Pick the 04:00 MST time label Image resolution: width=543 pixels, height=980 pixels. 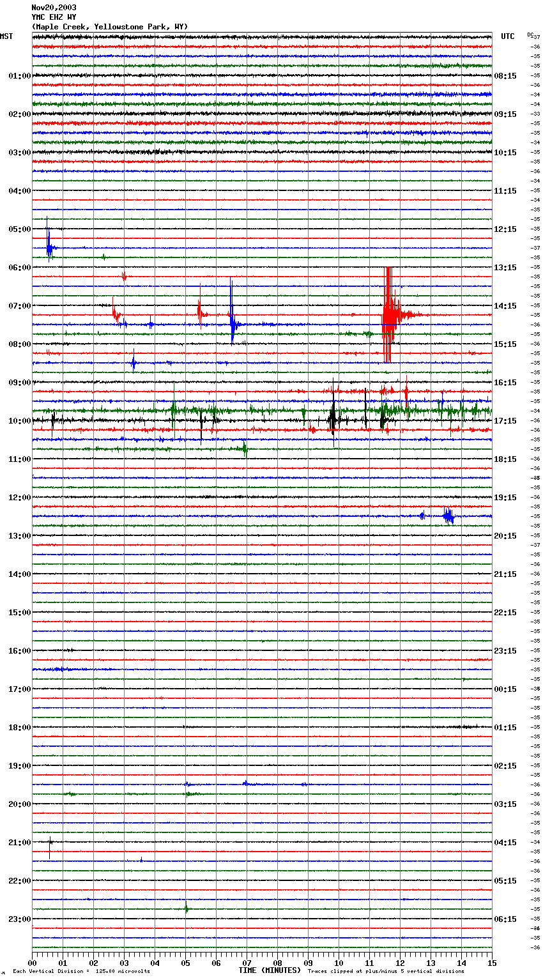(x=19, y=191)
